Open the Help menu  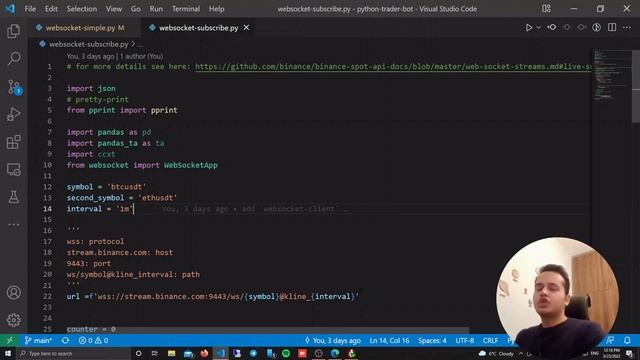[x=217, y=9]
